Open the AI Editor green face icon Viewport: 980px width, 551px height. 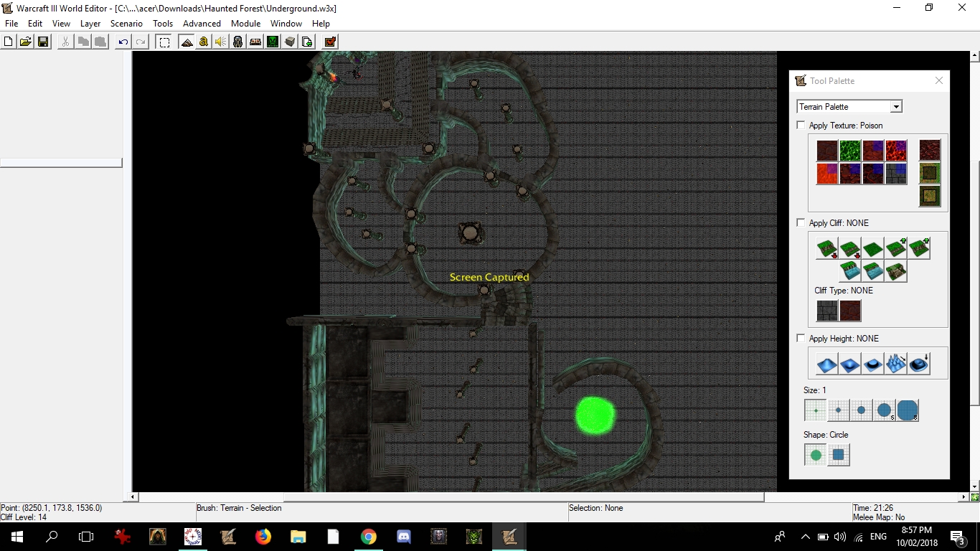pos(273,42)
